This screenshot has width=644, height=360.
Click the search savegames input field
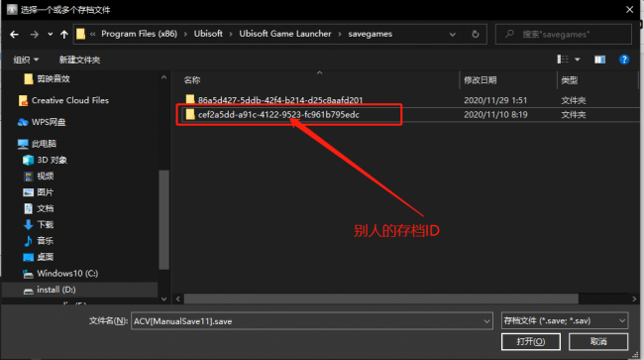(x=564, y=34)
